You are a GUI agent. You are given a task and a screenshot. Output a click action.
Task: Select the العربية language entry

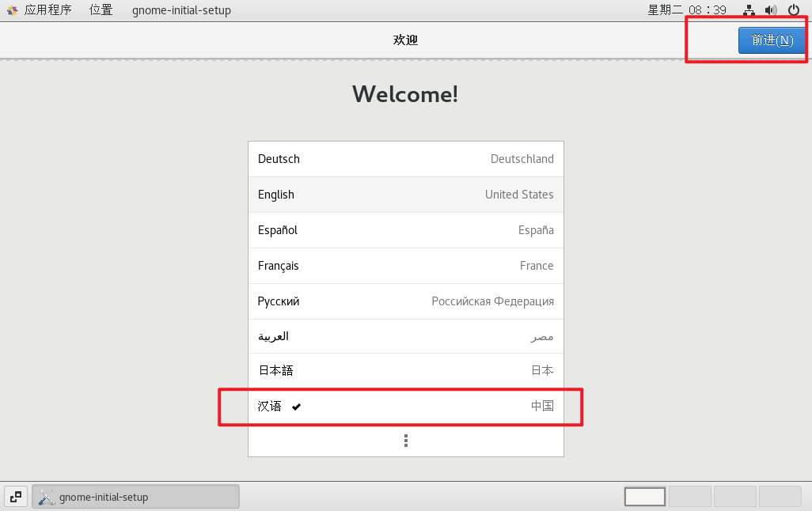pyautogui.click(x=405, y=336)
